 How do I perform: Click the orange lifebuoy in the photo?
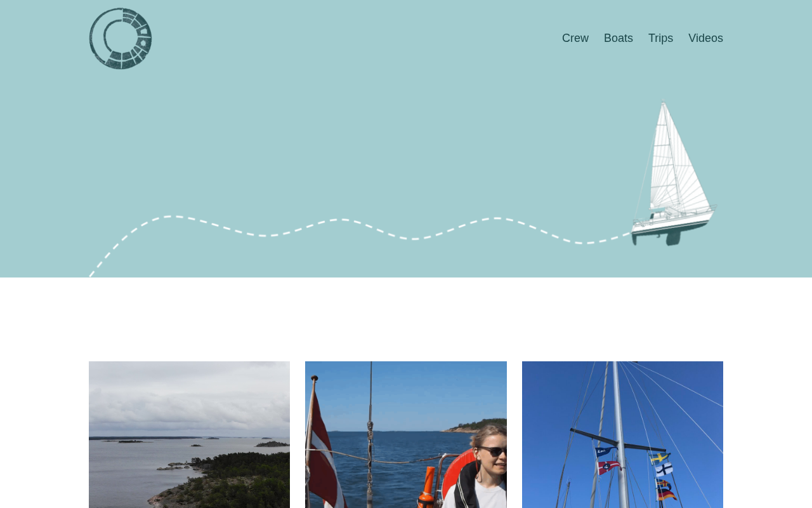click(x=458, y=473)
